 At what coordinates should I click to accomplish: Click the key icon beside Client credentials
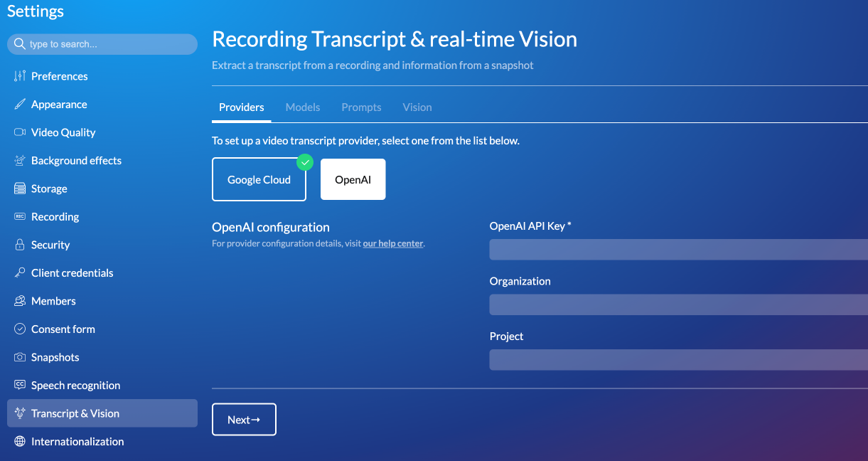[x=20, y=273]
